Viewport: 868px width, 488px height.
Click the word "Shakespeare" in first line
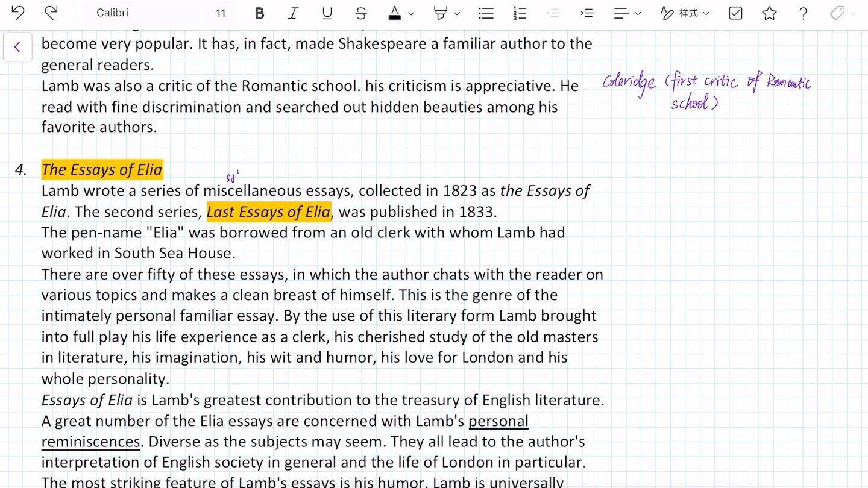[382, 44]
